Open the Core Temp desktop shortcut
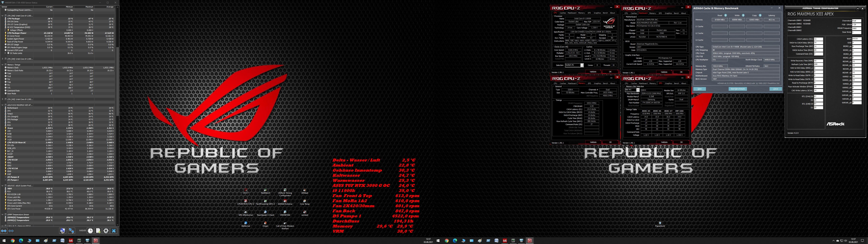This screenshot has width=868, height=244. (x=305, y=202)
